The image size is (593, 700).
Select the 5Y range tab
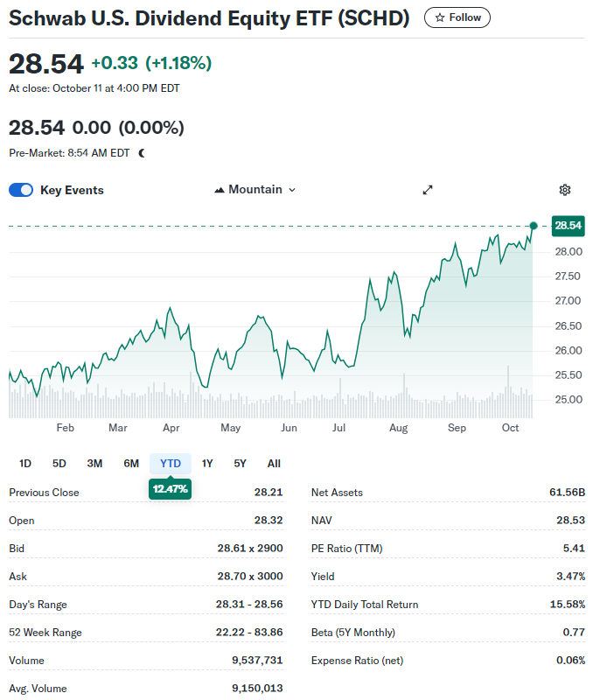(x=240, y=464)
